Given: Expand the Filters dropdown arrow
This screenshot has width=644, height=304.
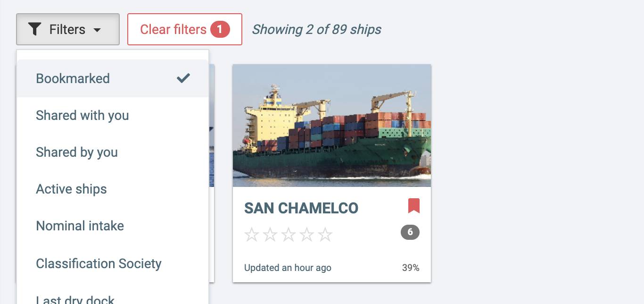Looking at the screenshot, I should [x=97, y=30].
